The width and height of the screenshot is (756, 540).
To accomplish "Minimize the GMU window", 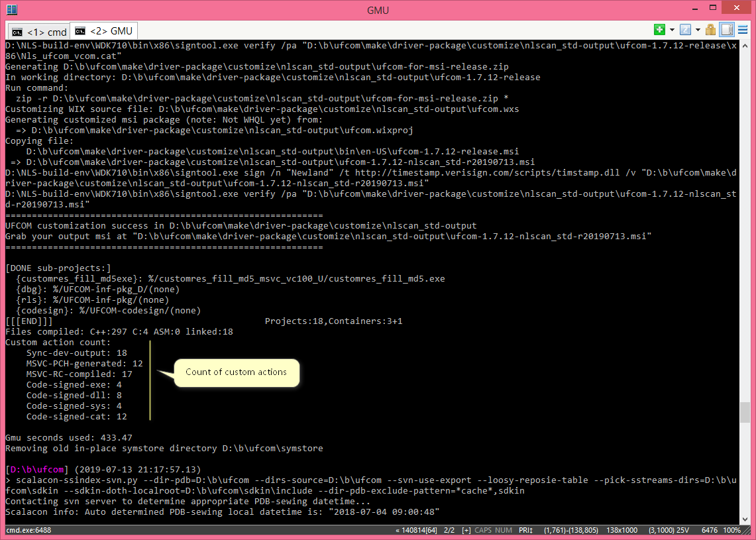I will pos(696,8).
